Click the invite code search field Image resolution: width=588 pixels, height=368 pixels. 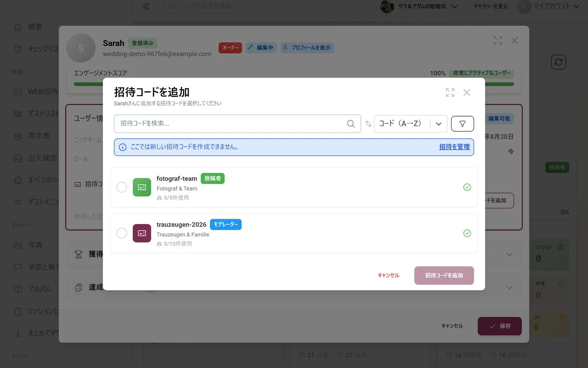tap(237, 123)
